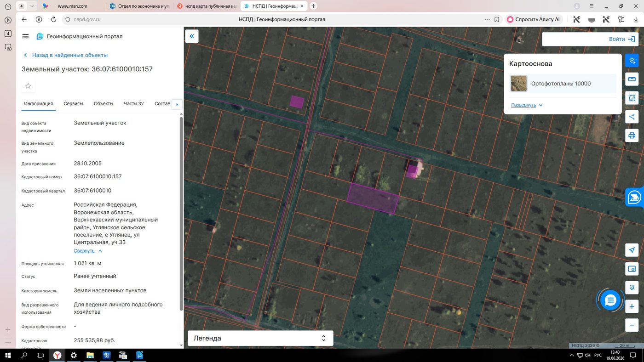Switch to the Части ЗУ tab

pos(134,104)
